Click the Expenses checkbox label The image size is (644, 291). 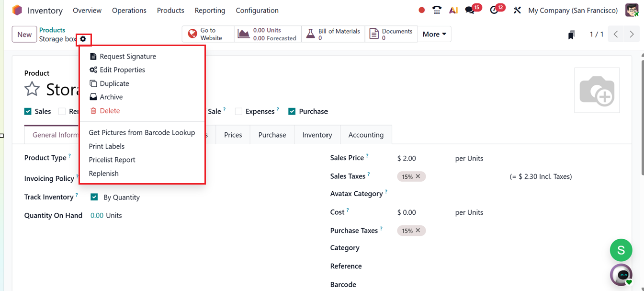[260, 111]
